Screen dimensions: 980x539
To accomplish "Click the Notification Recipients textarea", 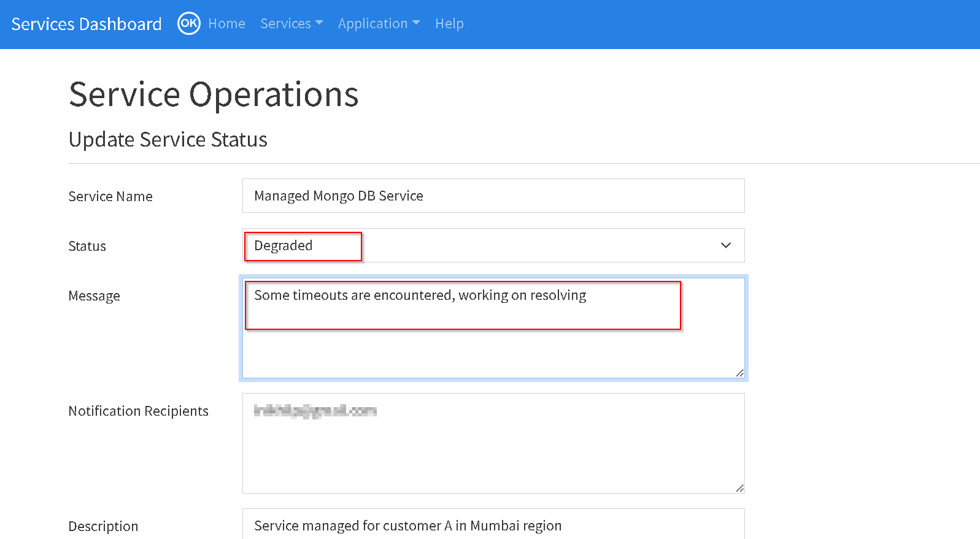I will (x=493, y=443).
